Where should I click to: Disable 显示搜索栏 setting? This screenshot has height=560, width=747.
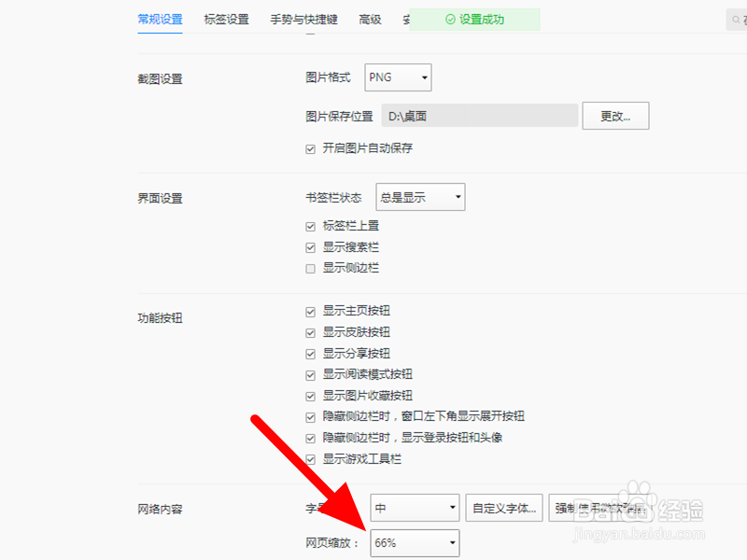[x=310, y=247]
